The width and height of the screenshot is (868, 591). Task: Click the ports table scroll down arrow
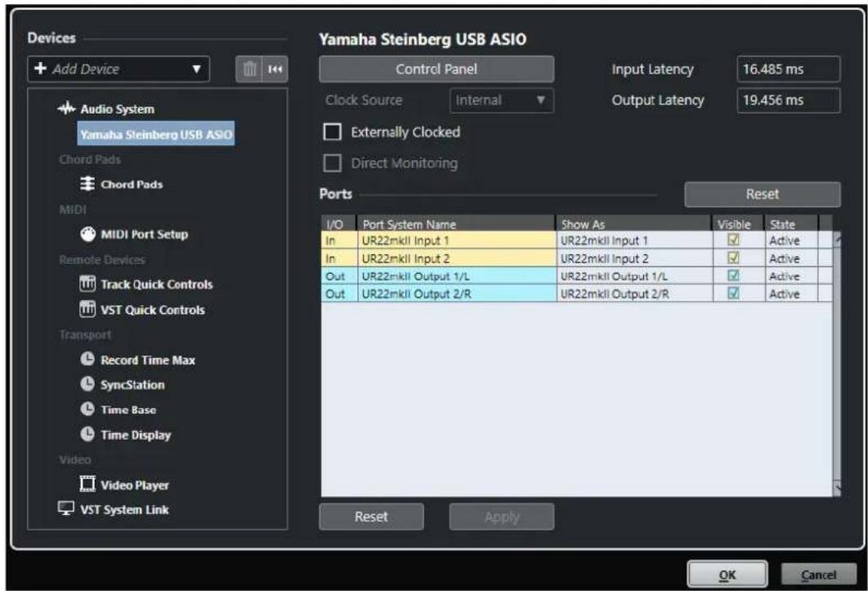(837, 489)
